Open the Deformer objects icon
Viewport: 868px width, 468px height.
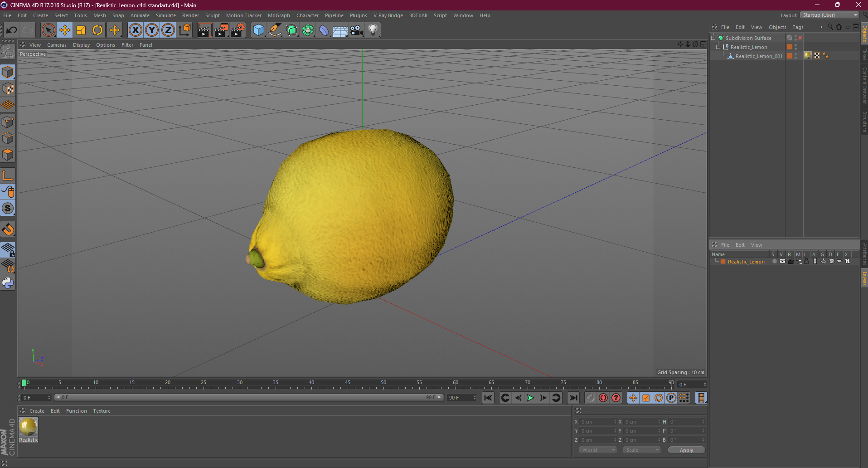click(324, 30)
